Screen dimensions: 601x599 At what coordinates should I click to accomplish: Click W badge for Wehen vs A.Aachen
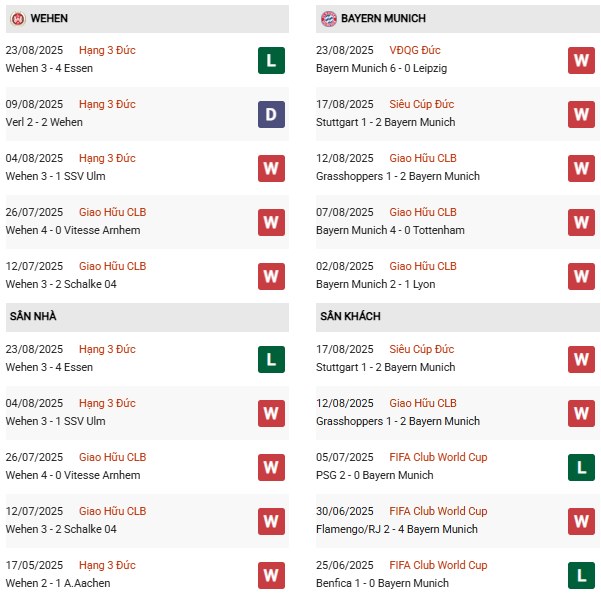(x=271, y=575)
